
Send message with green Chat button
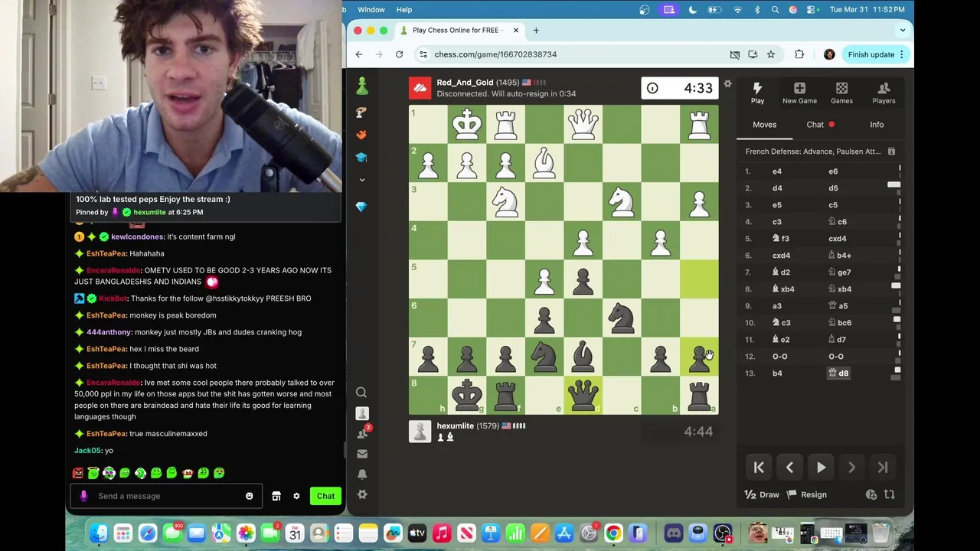[x=325, y=496]
